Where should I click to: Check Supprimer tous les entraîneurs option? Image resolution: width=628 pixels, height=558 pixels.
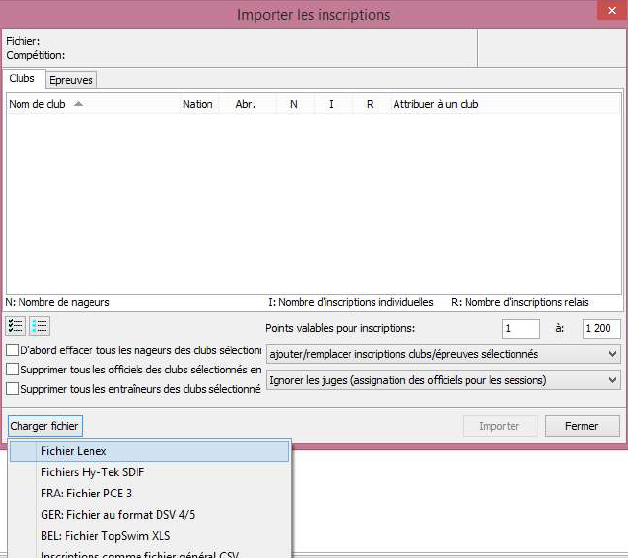click(x=12, y=389)
